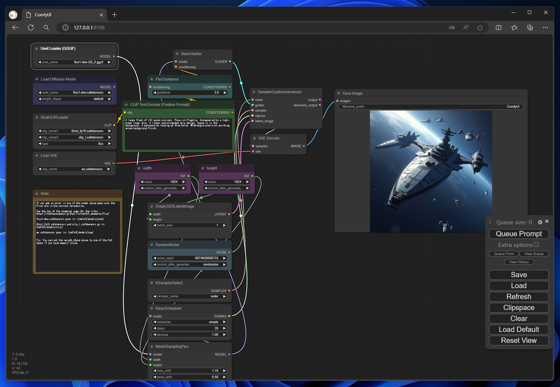560x387 pixels.
Task: Click Reset View
Action: [x=519, y=341]
